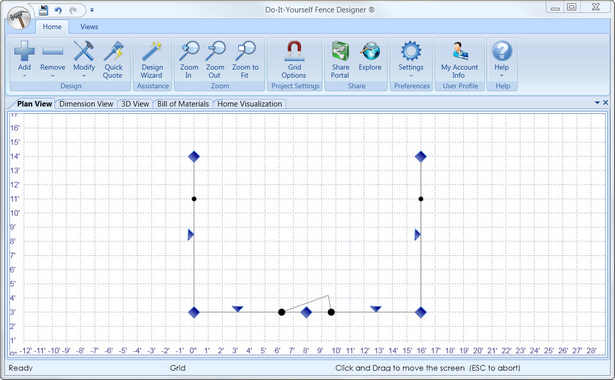Launch the Design Wizard
Screen dimensions: 615x380
pos(152,60)
